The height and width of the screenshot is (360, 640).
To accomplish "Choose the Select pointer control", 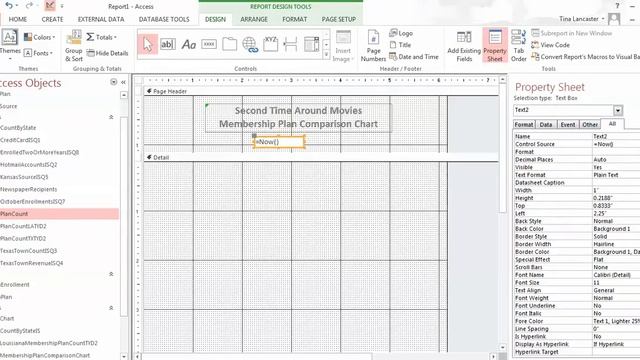I will 147,44.
